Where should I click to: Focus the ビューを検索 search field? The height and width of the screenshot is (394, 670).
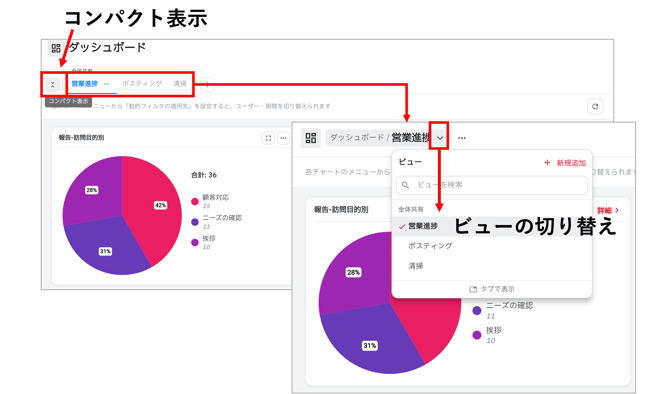(x=492, y=185)
